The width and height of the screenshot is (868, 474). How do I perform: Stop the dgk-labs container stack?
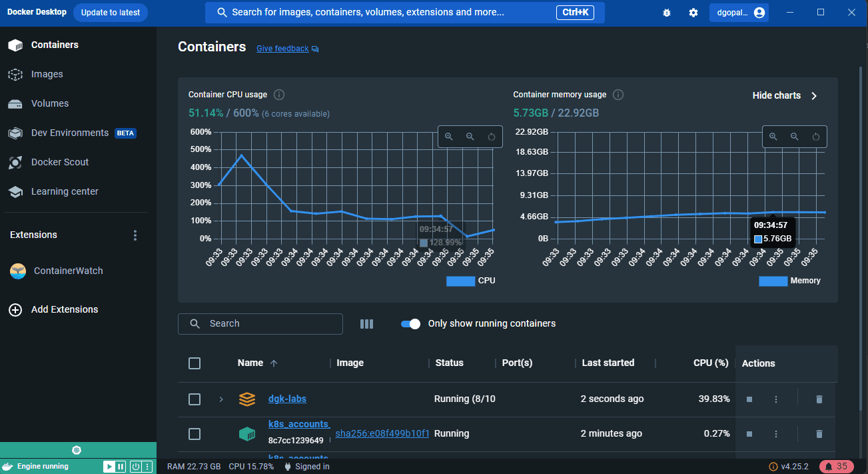click(x=749, y=399)
